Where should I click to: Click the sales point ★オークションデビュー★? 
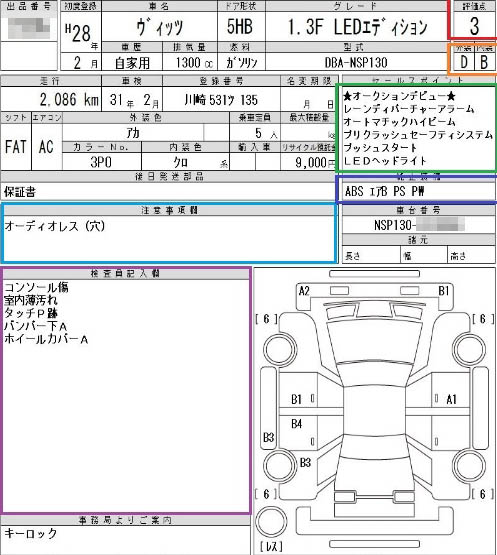[x=399, y=96]
